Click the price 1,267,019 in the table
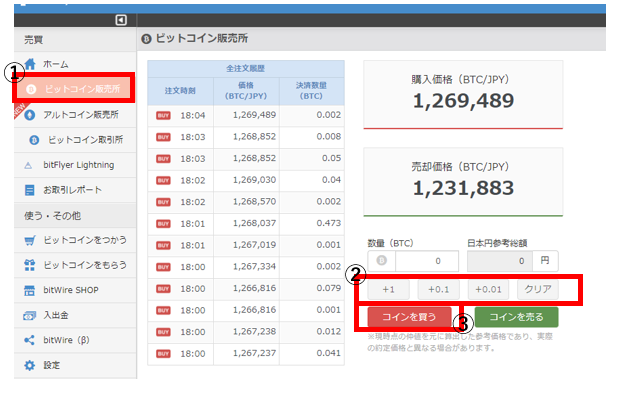Viewport: 619px width, 396px height. (x=254, y=245)
